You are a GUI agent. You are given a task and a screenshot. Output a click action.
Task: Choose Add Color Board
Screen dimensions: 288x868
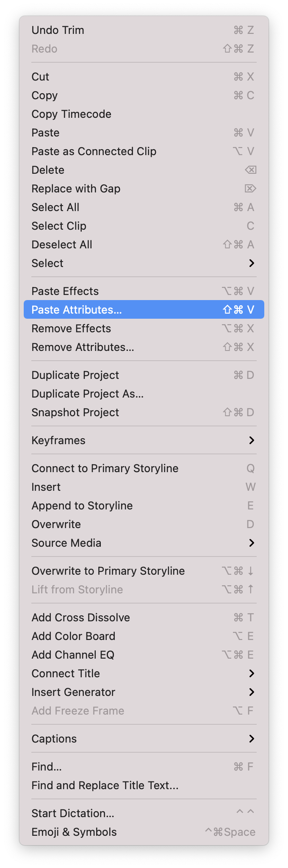point(144,636)
